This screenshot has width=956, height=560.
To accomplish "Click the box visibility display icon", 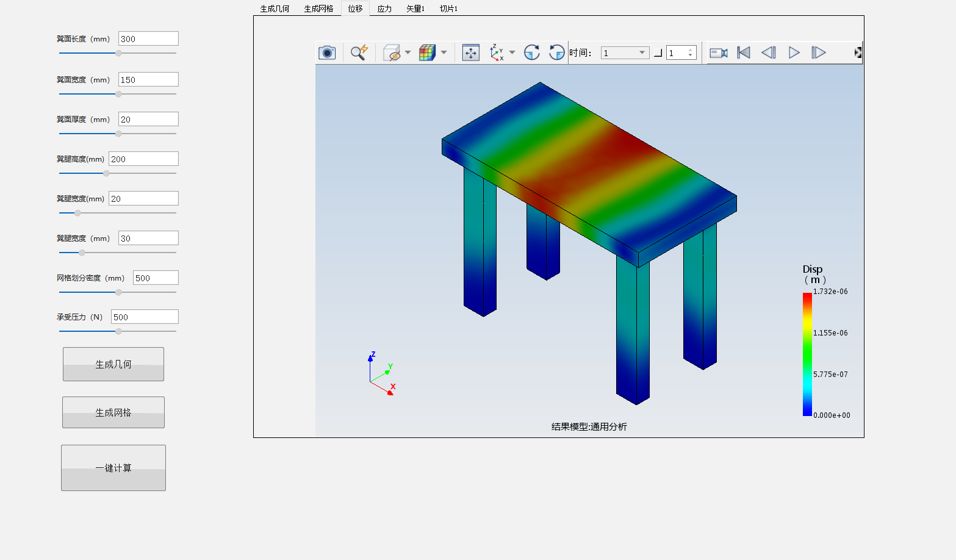I will [392, 52].
